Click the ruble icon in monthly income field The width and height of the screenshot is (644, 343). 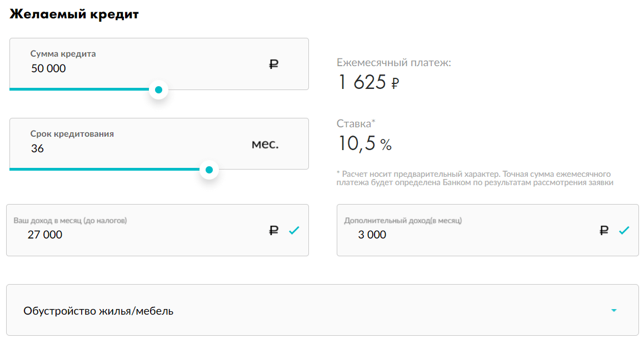[x=273, y=230]
